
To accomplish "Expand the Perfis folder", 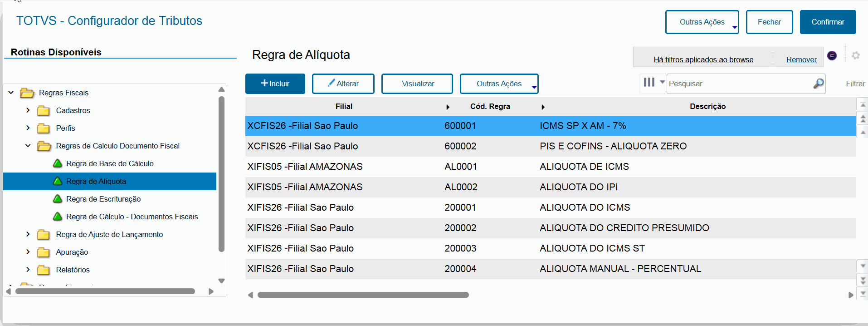I will (x=28, y=128).
